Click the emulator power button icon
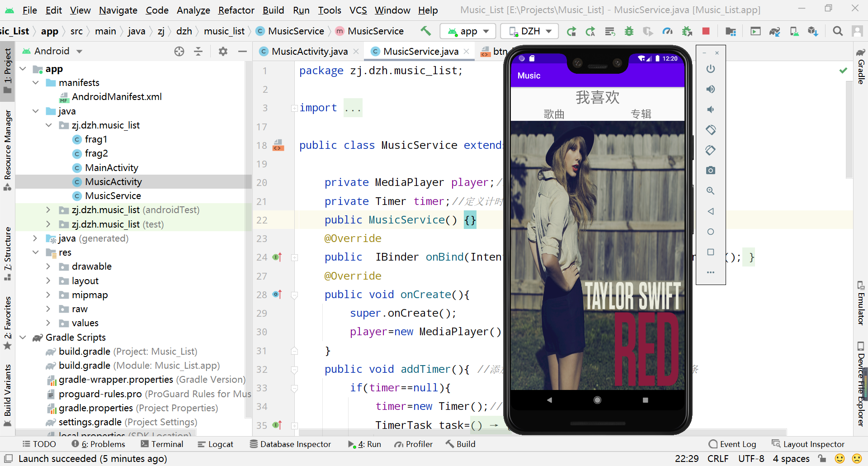 pos(711,69)
